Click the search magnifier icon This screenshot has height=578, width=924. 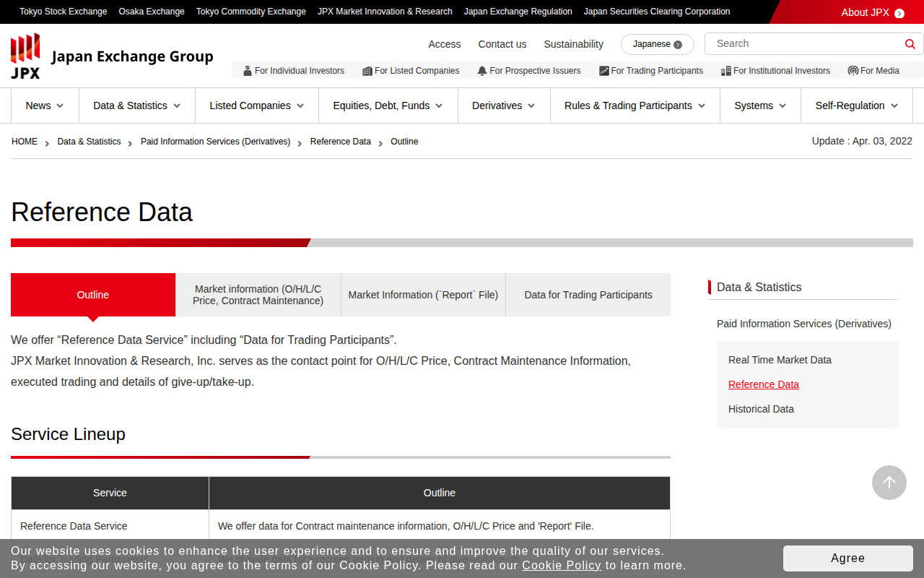click(910, 44)
